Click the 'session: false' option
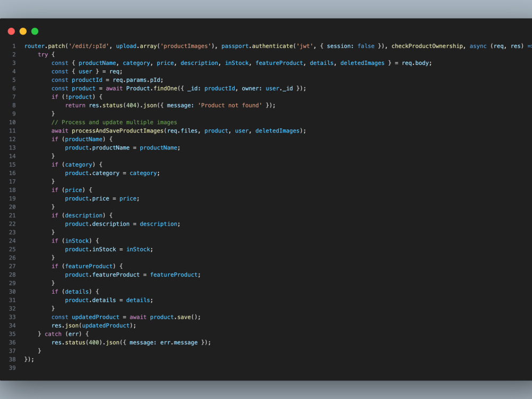The width and height of the screenshot is (532, 399). pyautogui.click(x=350, y=46)
